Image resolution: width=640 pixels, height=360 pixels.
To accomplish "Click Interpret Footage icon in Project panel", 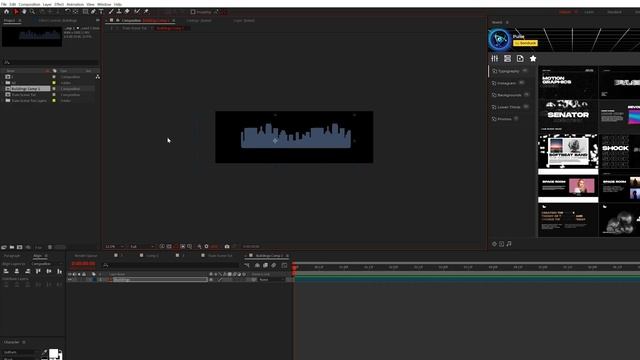I will [x=4, y=247].
